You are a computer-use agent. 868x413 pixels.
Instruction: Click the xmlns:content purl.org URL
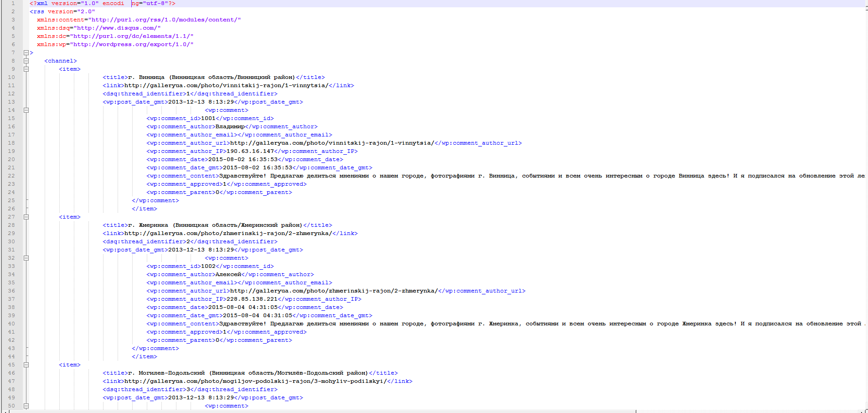point(164,20)
